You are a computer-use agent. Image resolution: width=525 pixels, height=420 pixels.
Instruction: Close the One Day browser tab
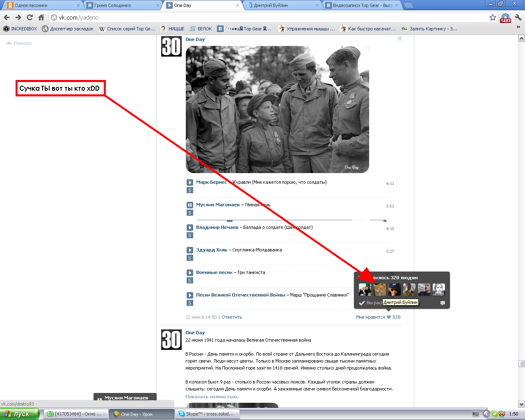(x=237, y=5)
